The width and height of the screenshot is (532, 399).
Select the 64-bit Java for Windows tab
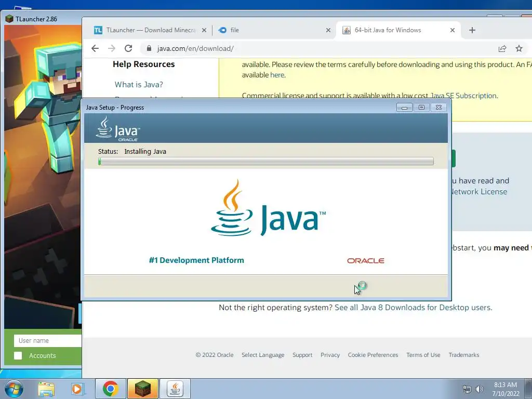tap(398, 30)
